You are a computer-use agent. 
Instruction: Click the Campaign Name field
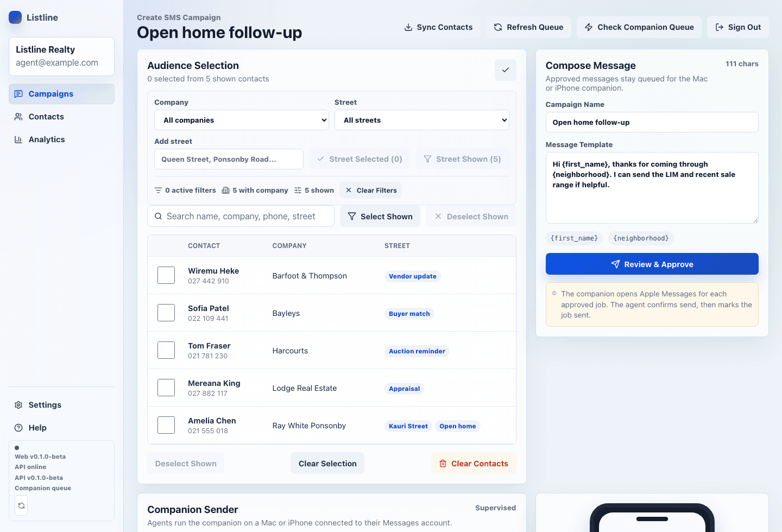652,122
